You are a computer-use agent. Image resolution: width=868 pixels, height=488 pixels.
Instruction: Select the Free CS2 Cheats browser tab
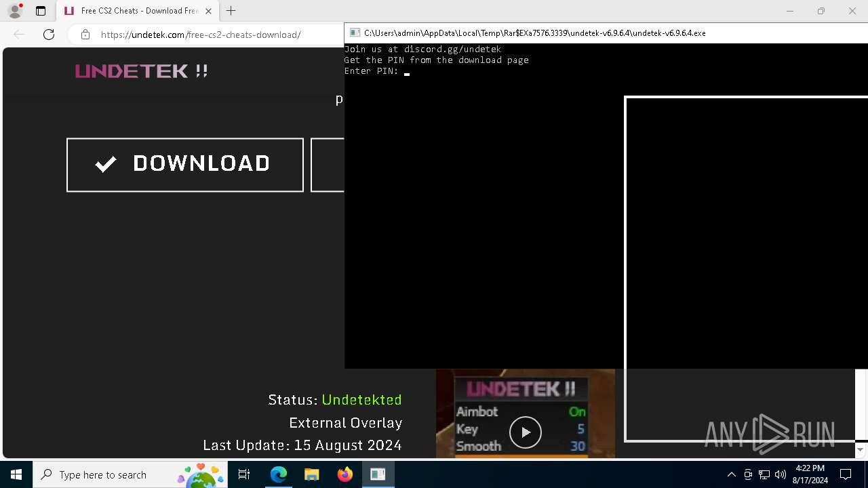pos(138,11)
